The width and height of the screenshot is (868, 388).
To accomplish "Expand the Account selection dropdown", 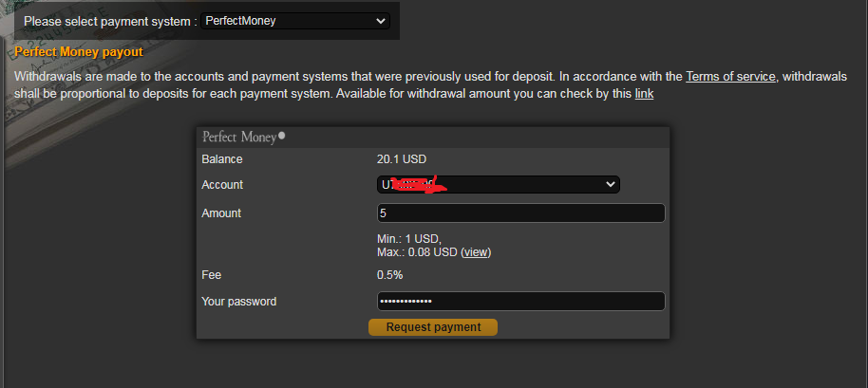I will click(499, 184).
